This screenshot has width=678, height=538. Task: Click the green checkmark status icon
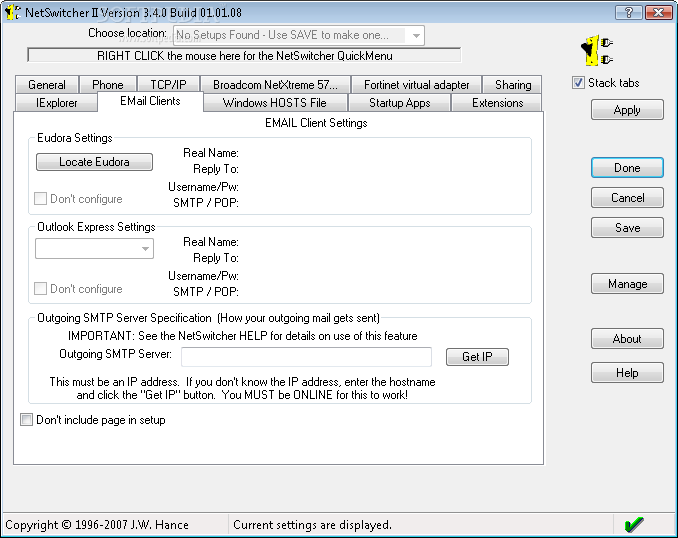[634, 525]
